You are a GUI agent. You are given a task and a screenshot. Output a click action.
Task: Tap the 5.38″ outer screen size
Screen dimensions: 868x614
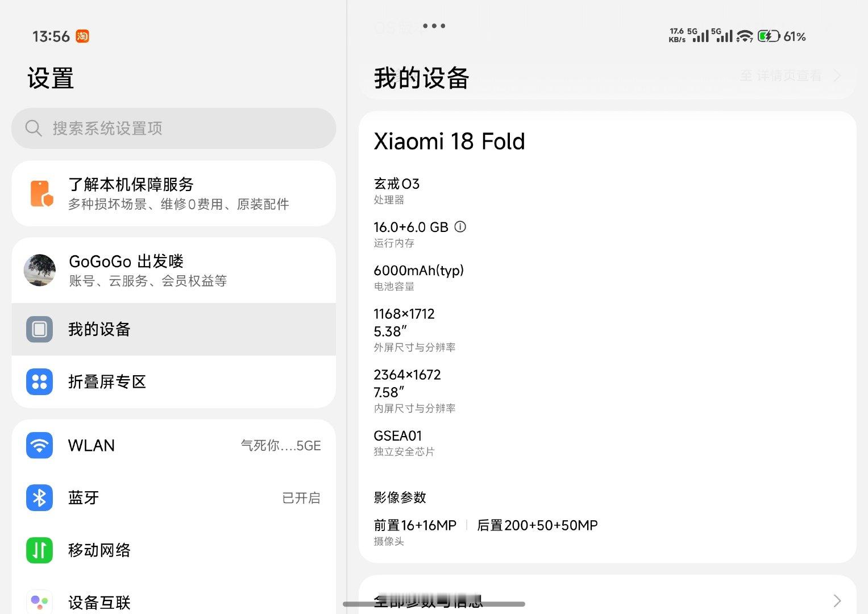tap(390, 331)
